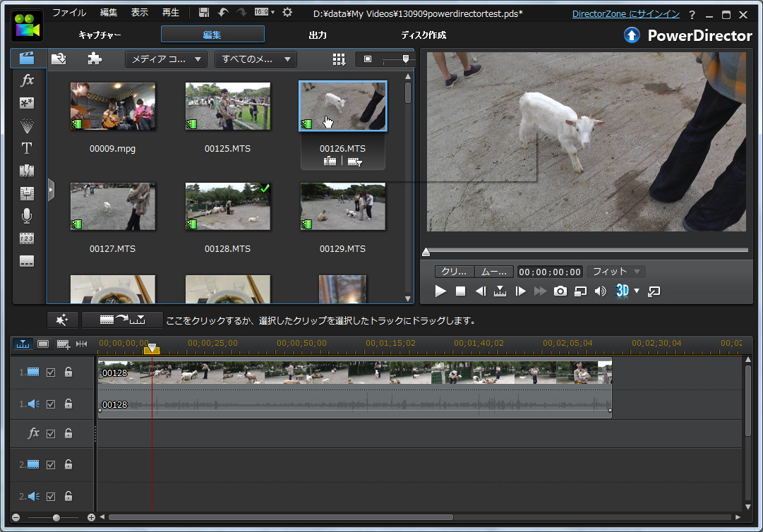
Task: Uncheck the video track 1 enable checkbox
Action: [x=50, y=373]
